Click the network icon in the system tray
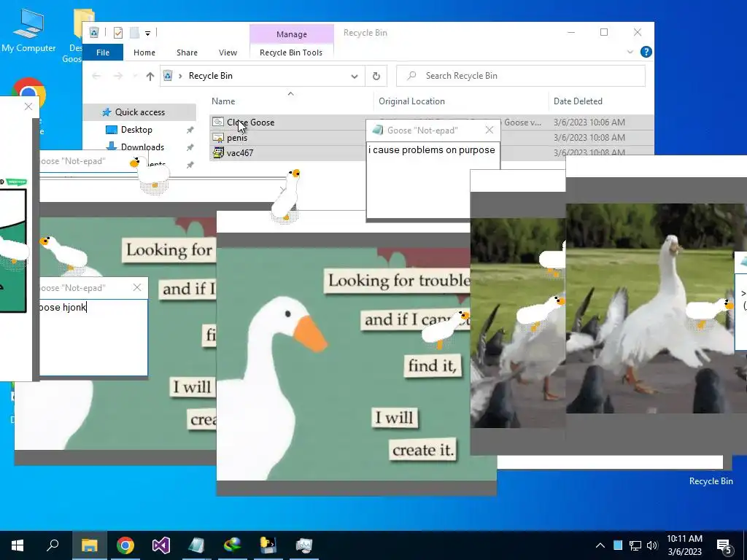Viewport: 747px width, 560px height. click(635, 545)
